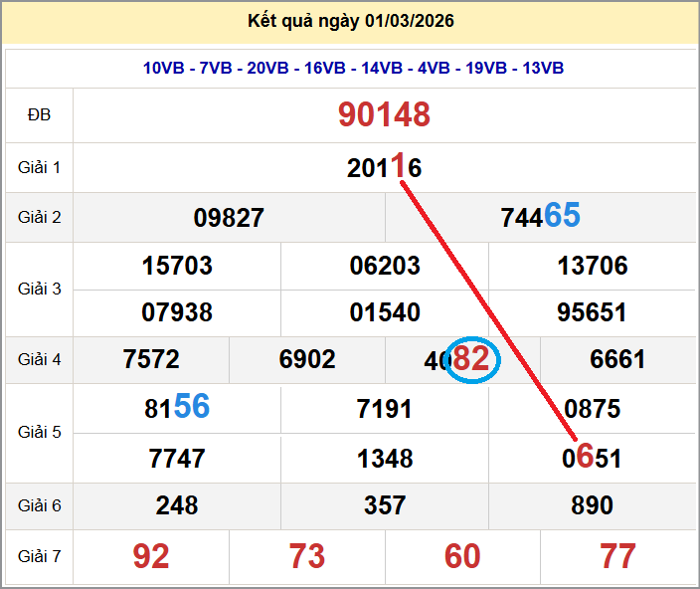
Task: Click the Giải 5 number with blue 56
Action: click(x=177, y=408)
